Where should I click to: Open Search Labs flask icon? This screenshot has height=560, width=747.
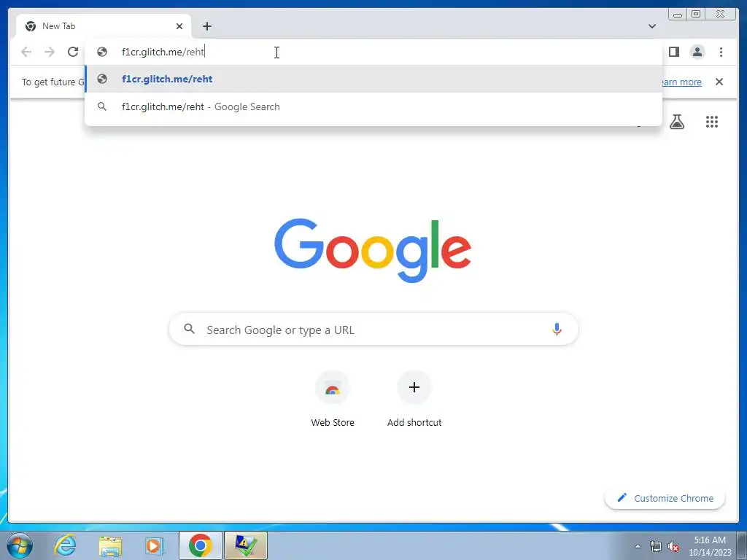(x=676, y=122)
